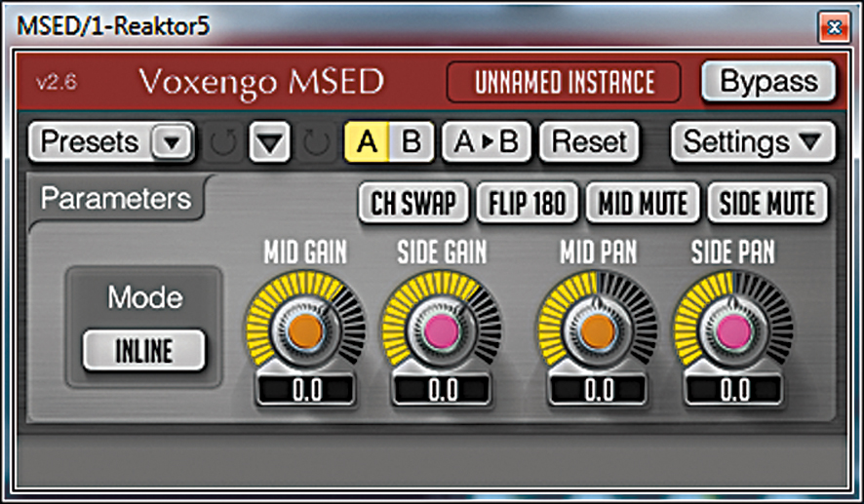Enable CH SWAP
864x504 pixels.
(x=413, y=203)
